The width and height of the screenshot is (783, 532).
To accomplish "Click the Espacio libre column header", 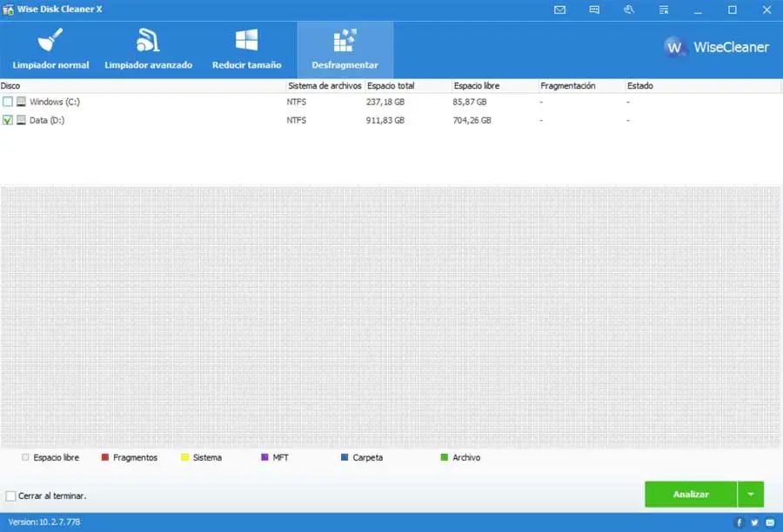I will pos(495,86).
